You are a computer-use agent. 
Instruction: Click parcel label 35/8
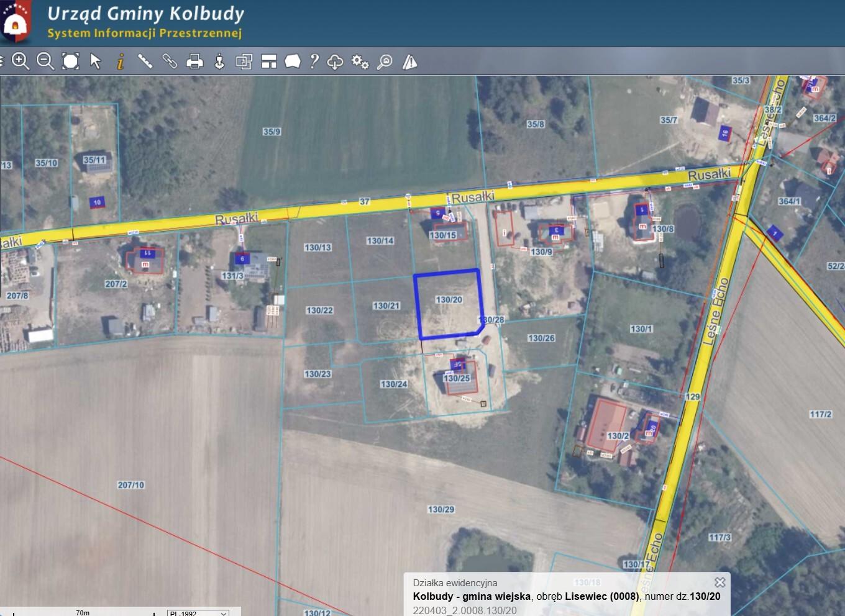536,124
